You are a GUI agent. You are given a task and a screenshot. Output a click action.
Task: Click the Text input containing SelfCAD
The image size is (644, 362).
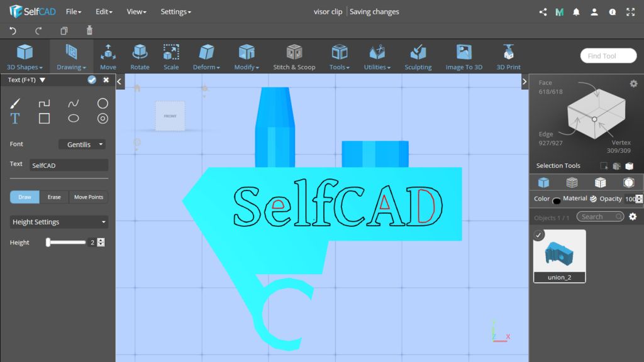69,165
